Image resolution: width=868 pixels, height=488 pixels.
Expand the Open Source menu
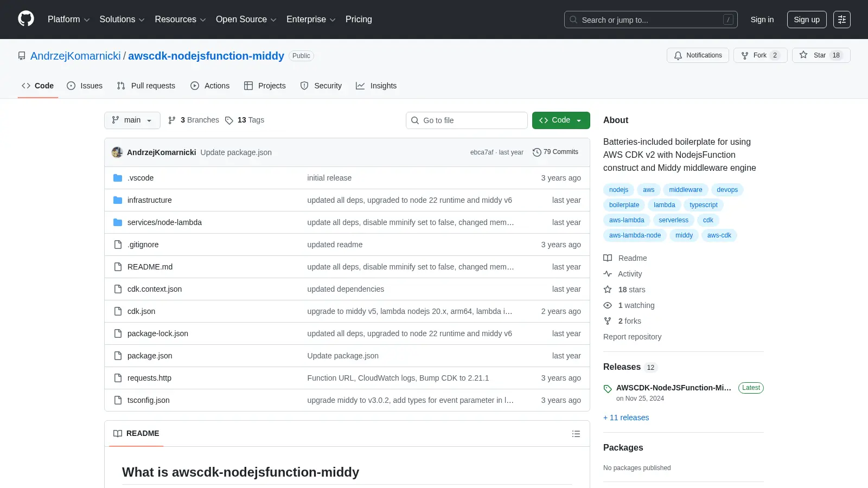tap(246, 20)
